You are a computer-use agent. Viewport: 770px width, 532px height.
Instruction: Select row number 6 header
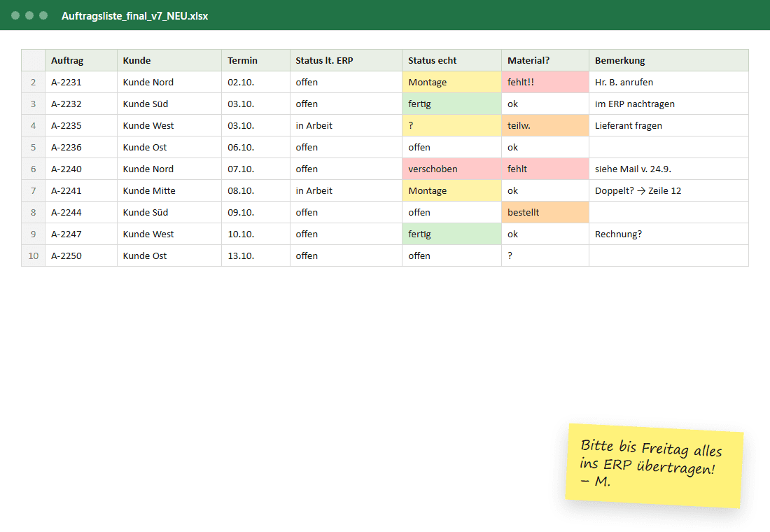coord(34,169)
